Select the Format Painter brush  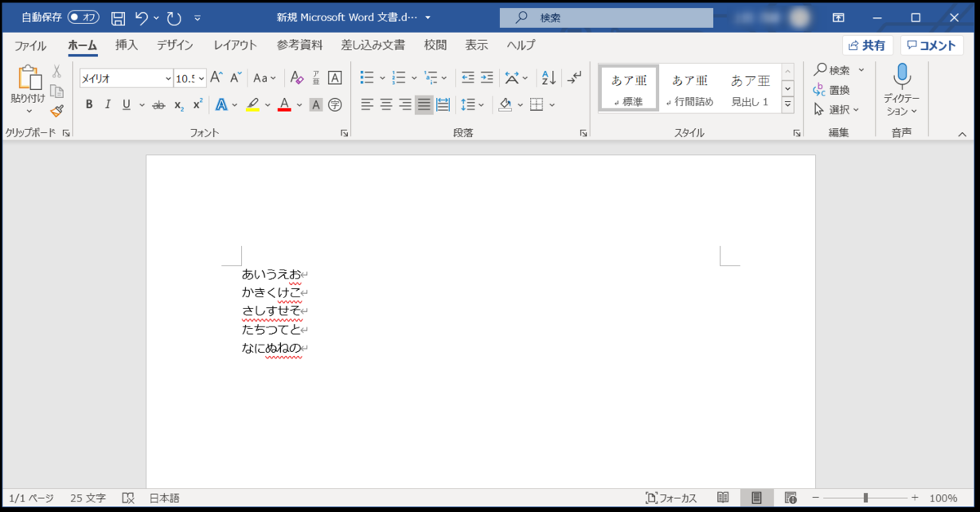[56, 110]
